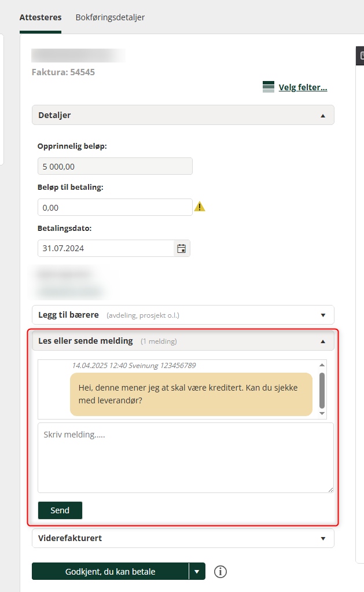Open the Betalingsdato calendar picker

click(182, 248)
